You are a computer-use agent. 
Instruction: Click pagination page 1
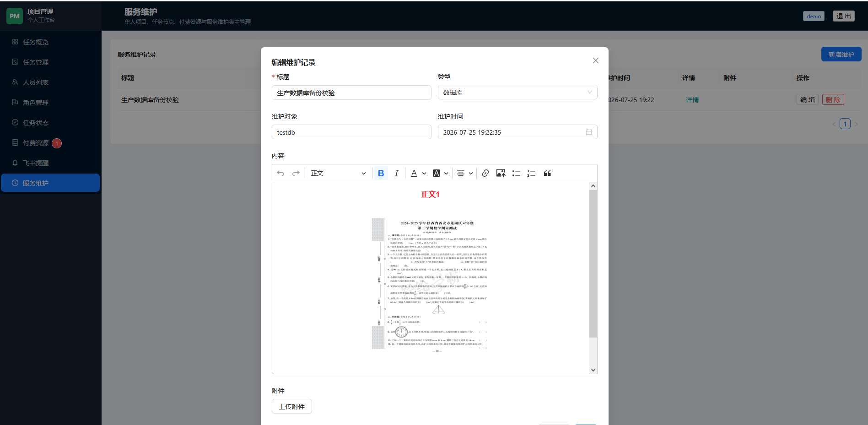[845, 124]
